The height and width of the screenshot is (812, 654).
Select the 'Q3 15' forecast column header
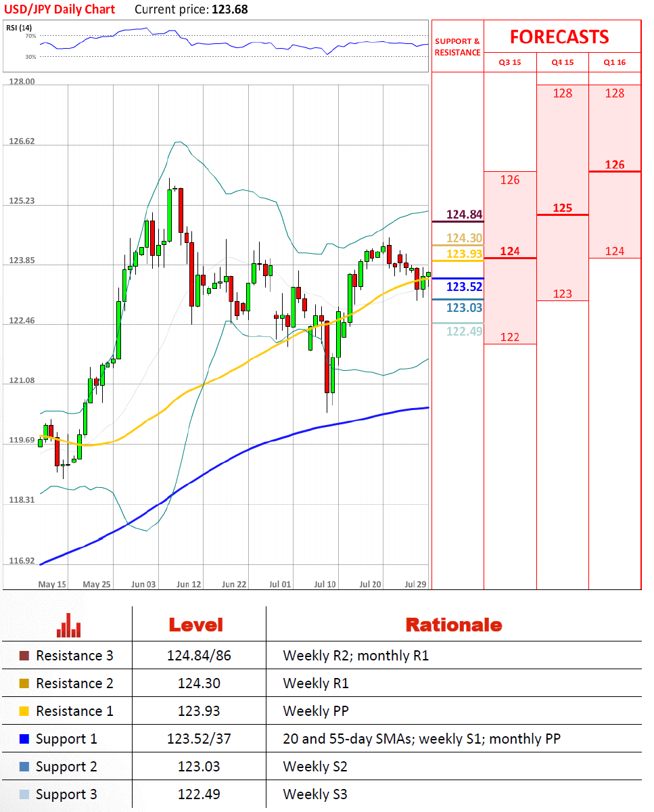coord(510,62)
